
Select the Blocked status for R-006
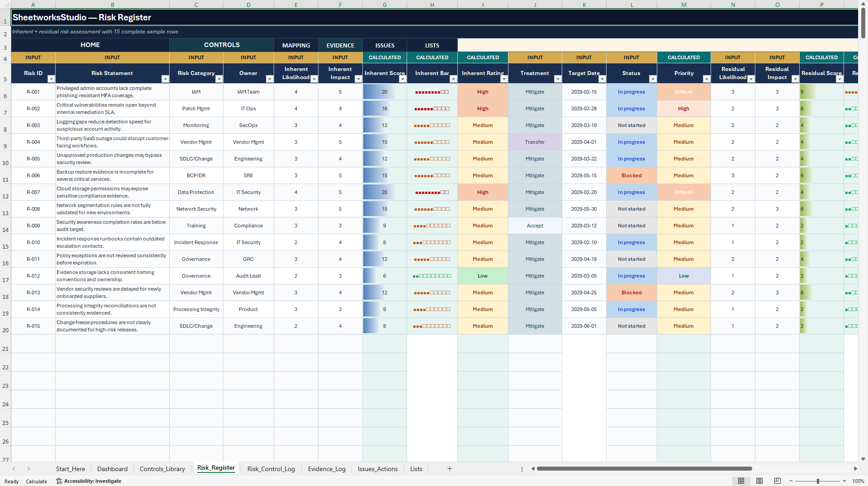(x=631, y=175)
